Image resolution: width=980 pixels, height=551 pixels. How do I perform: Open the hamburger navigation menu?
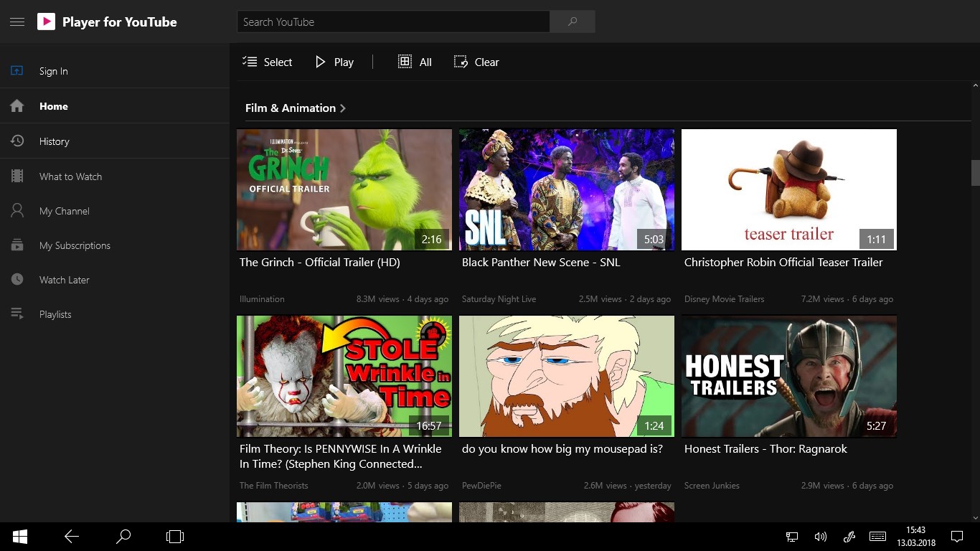click(x=17, y=22)
